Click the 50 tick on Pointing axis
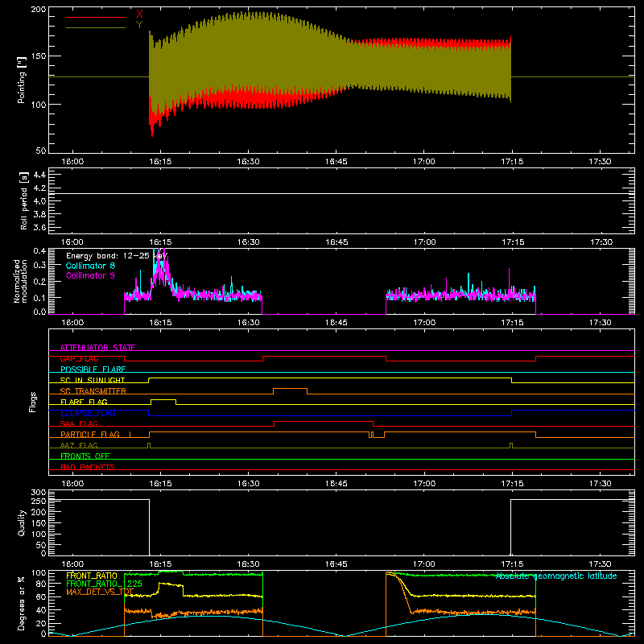Screen dimensions: 644x644 [x=41, y=151]
